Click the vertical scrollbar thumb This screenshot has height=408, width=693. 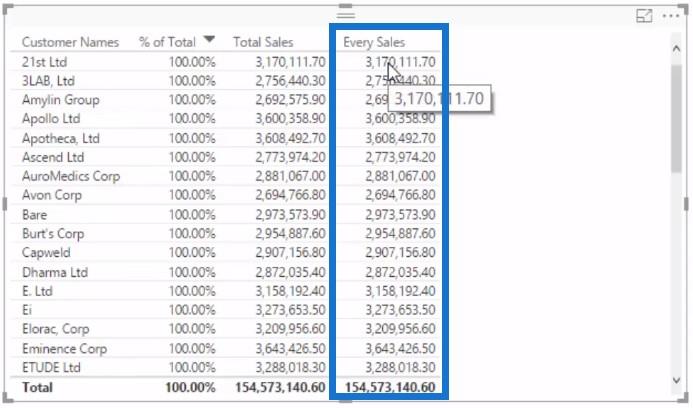coord(676,118)
